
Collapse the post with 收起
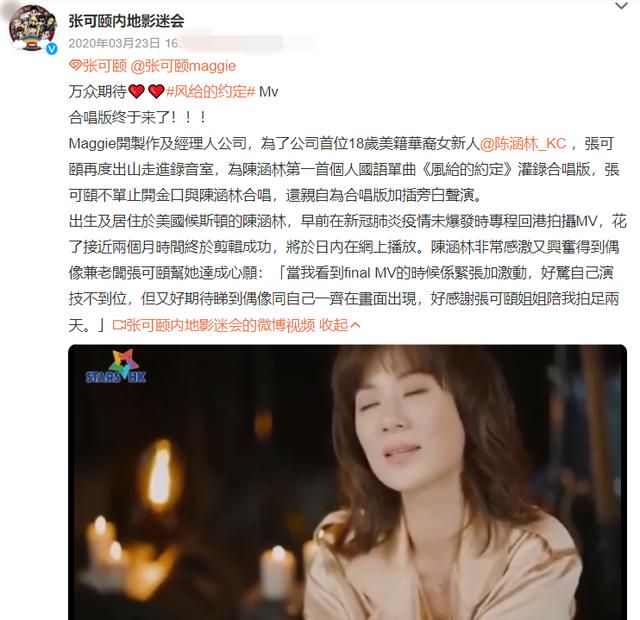(333, 325)
